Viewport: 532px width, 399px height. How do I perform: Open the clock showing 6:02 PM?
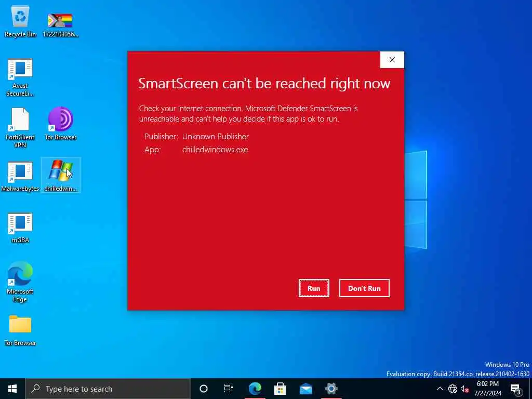tap(487, 389)
